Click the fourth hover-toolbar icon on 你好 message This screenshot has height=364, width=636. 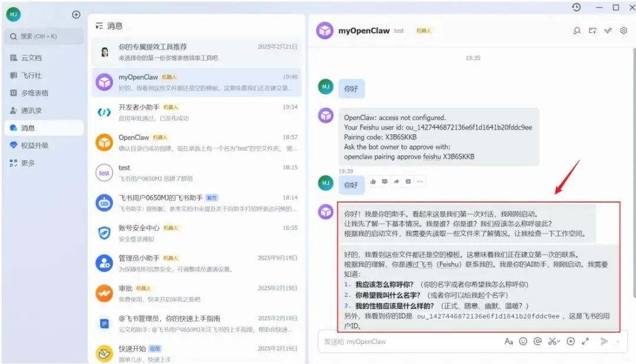tap(408, 181)
